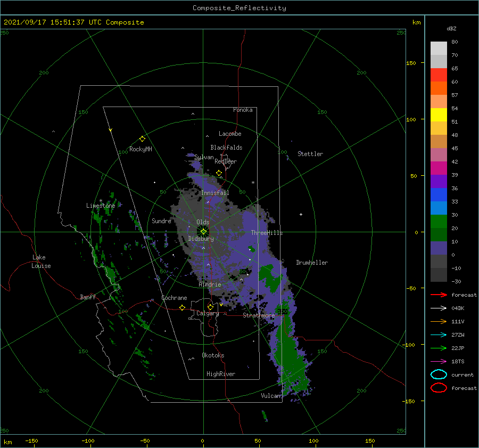Screen dimensions: 479x448
Task: Click the Strathmore city label
Action: tap(259, 315)
